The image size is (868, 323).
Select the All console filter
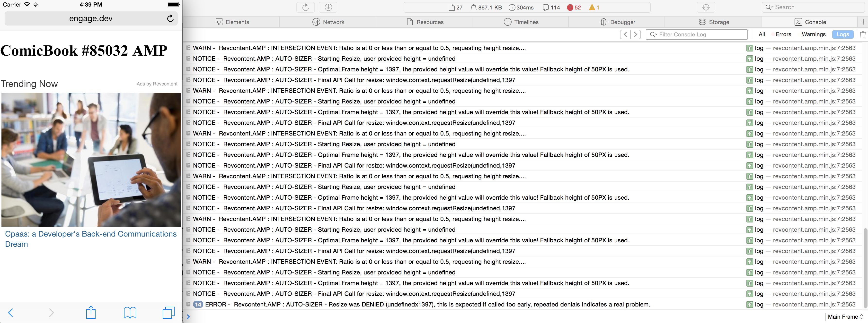pyautogui.click(x=762, y=34)
